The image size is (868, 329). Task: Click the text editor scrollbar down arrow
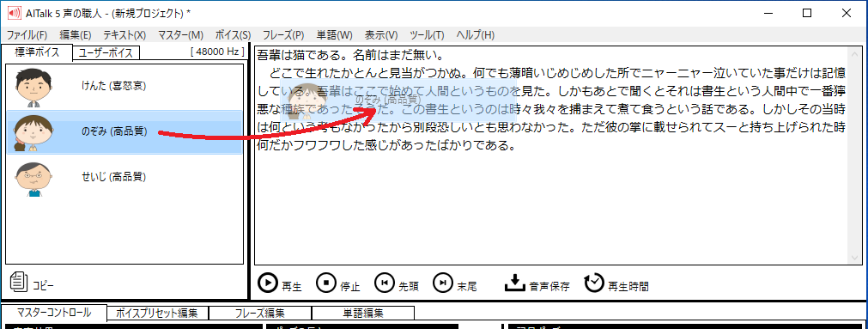point(855,259)
